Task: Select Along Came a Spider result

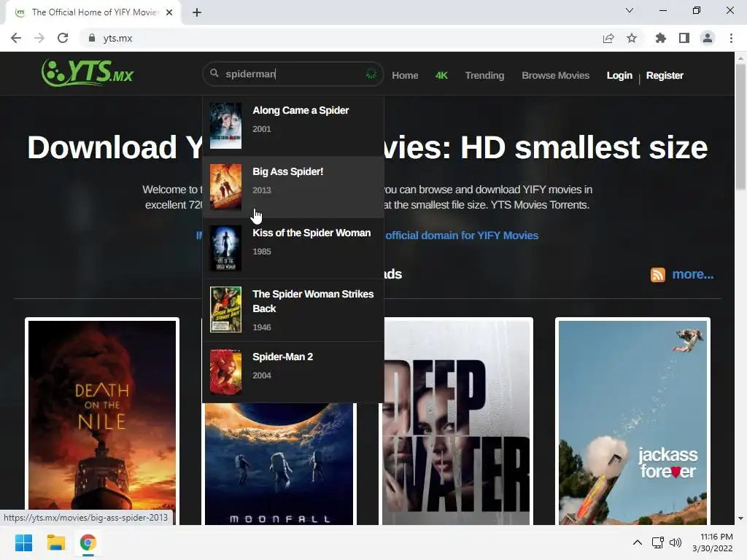Action: (293, 125)
